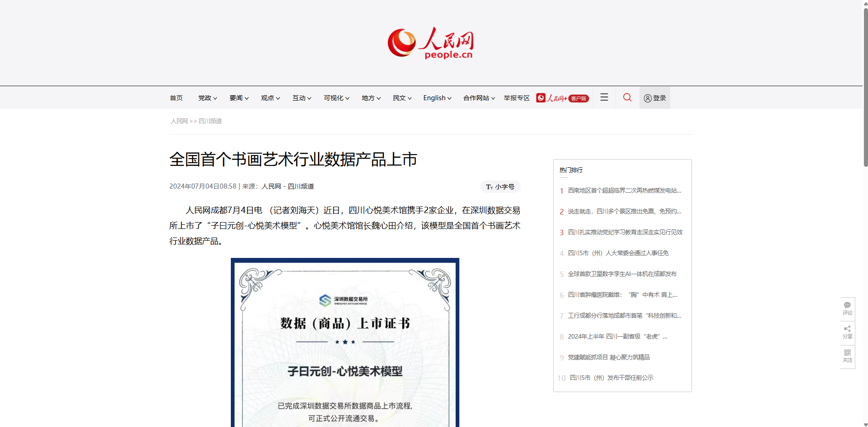Click the 数据商品上市证书 certificate image
868x427 pixels.
tap(345, 342)
